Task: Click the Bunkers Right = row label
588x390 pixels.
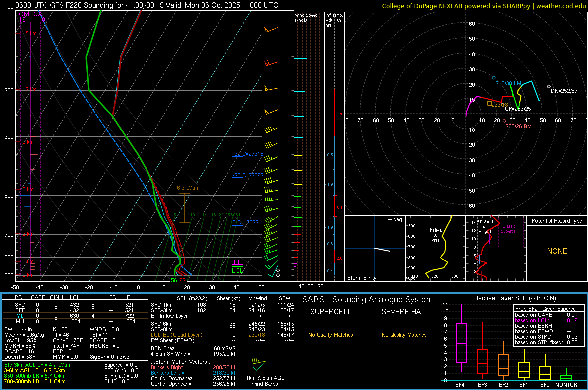Action: pyautogui.click(x=169, y=367)
